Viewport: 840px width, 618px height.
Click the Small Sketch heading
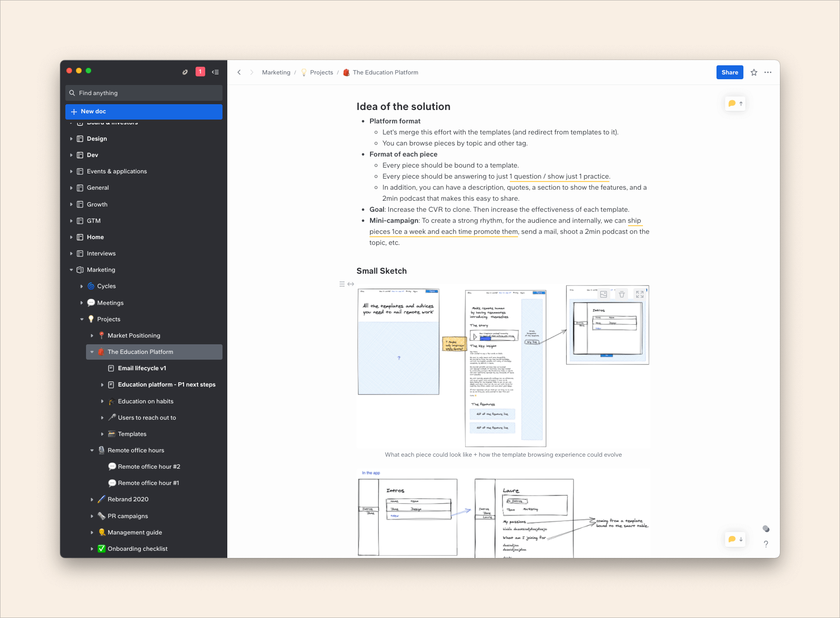[x=382, y=271]
